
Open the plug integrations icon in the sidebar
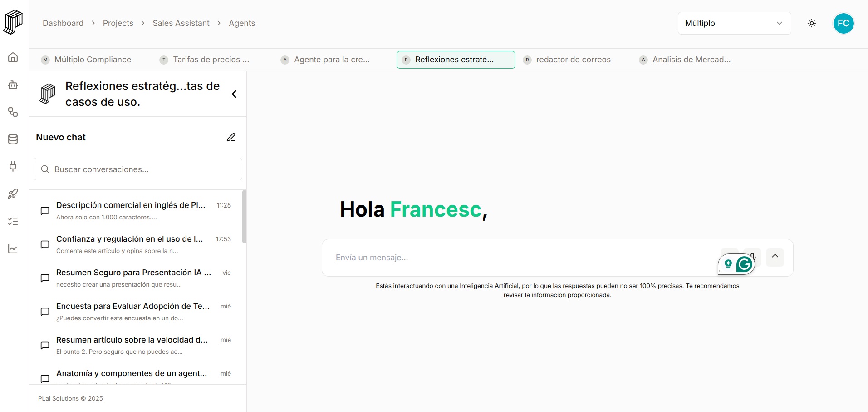pyautogui.click(x=13, y=166)
